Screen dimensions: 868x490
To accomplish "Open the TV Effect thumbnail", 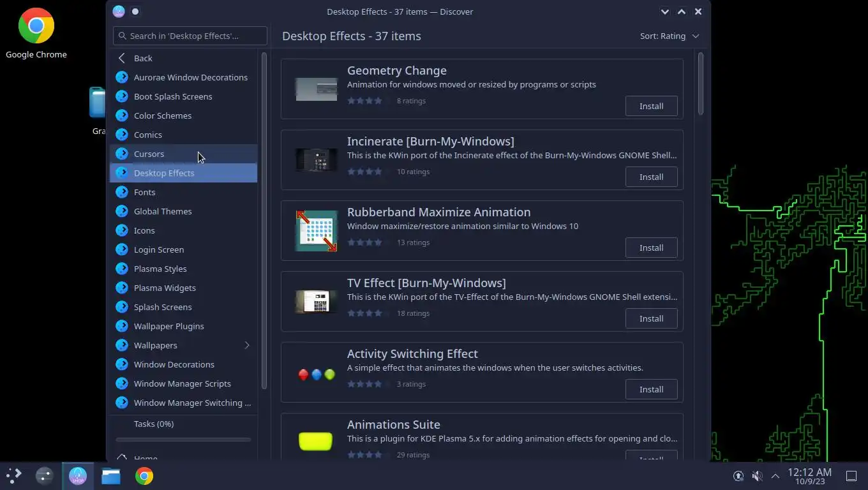I will (x=316, y=302).
